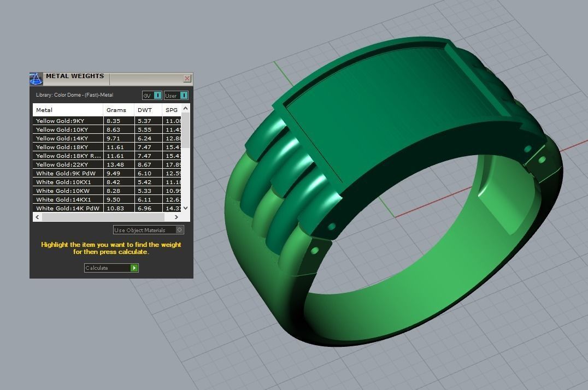Image resolution: width=588 pixels, height=390 pixels.
Task: Click the Library: Color Dome label
Action: tap(74, 95)
